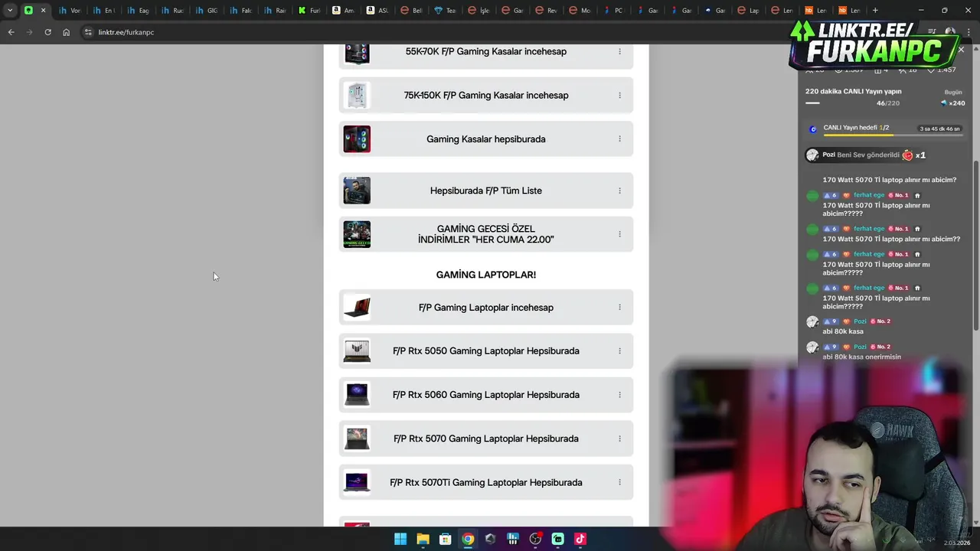Click the red laptop thumbnail for incehesap
Viewport: 980px width, 551px height.
point(357,308)
